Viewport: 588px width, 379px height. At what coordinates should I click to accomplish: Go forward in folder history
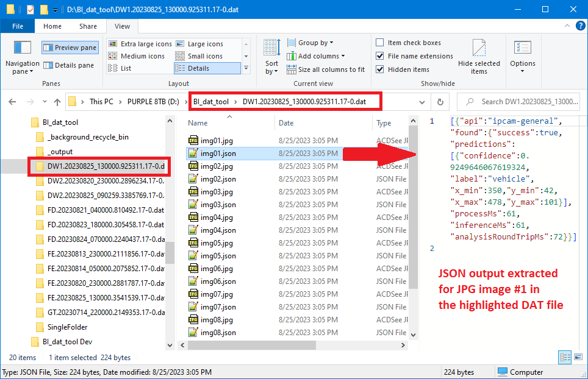[30, 102]
